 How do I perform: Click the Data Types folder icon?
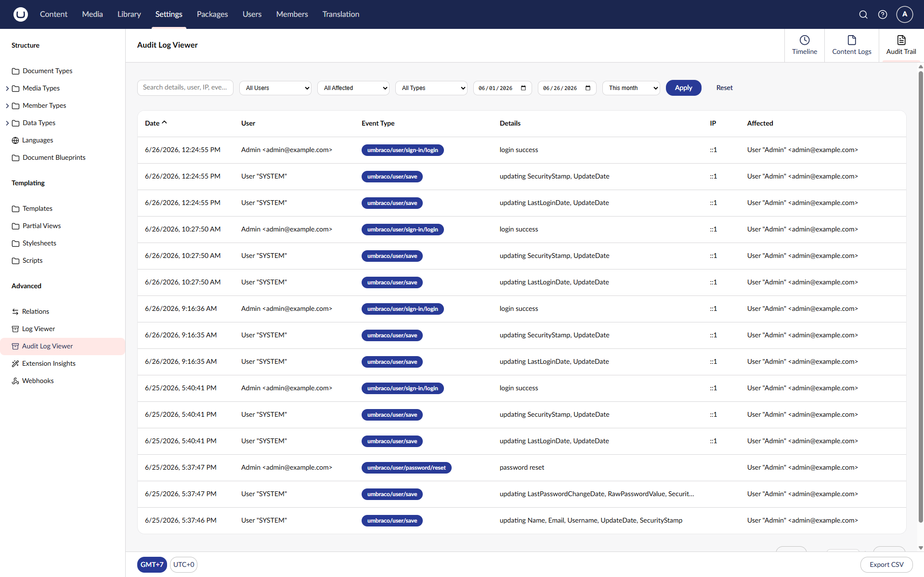pos(15,123)
